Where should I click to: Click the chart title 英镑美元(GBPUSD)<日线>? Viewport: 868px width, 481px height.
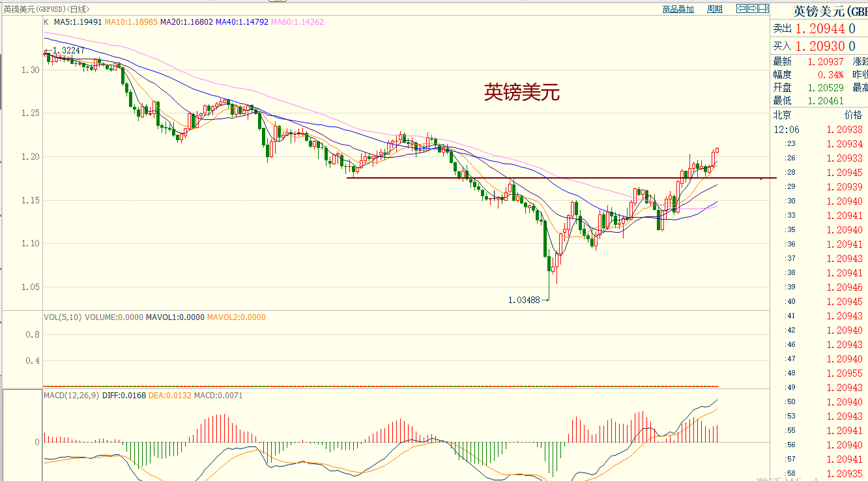point(47,9)
